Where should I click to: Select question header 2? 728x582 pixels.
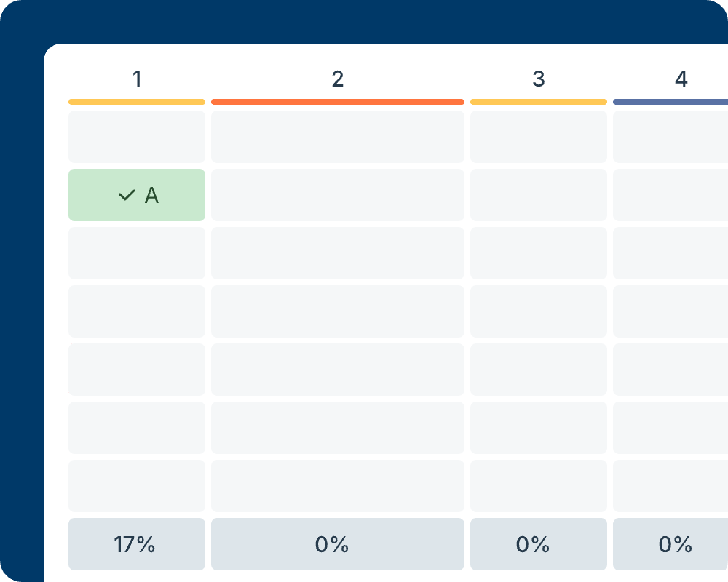(x=338, y=79)
